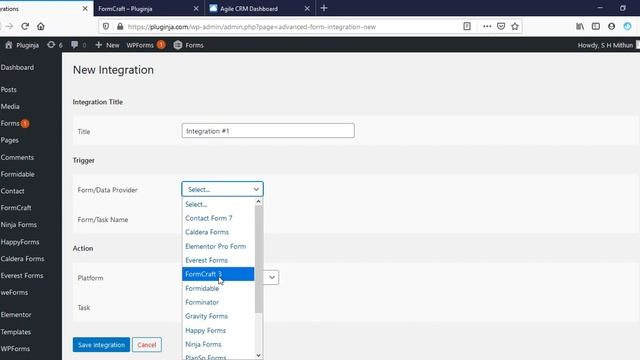
Task: Open Pages in the sidebar
Action: (10, 140)
